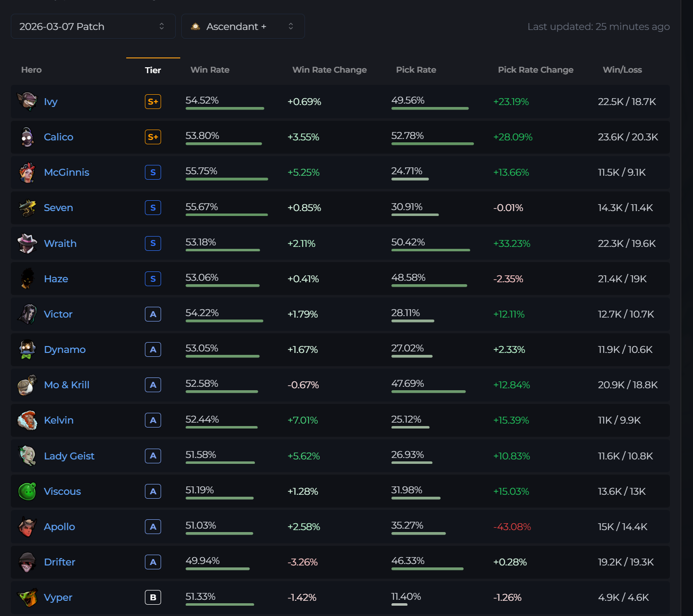Open the Vyper hero link

tap(58, 597)
